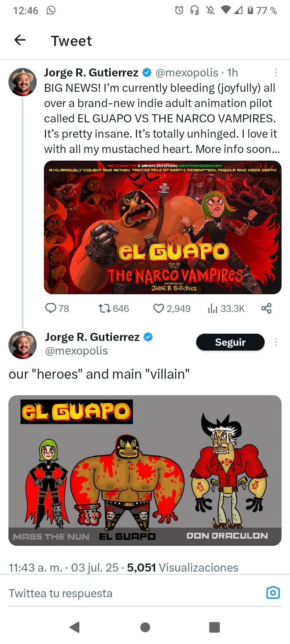
Task: Open the blue verified badge beside Seguir
Action: pyautogui.click(x=148, y=337)
